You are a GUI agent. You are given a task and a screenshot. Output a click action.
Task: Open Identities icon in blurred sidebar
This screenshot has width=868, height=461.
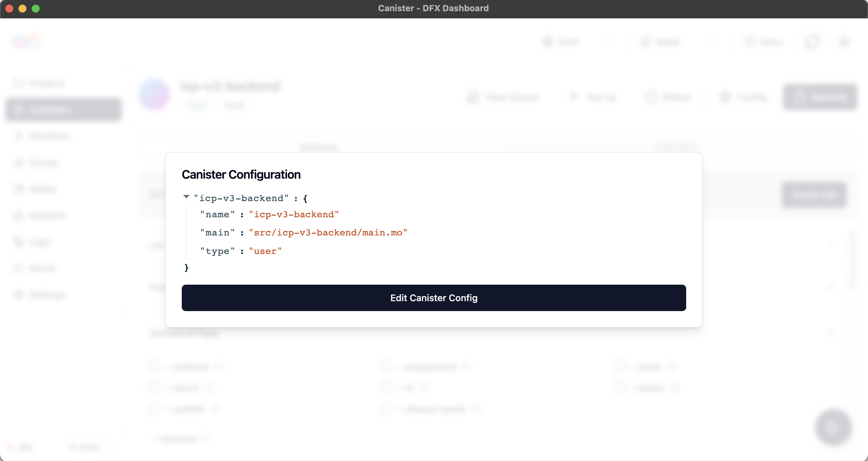click(19, 136)
